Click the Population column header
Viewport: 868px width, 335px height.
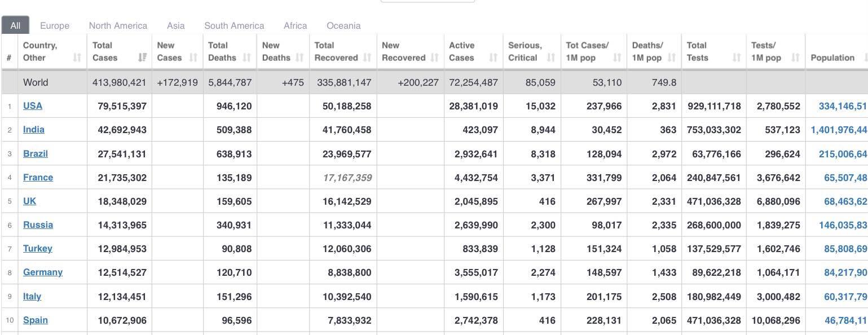pyautogui.click(x=832, y=58)
